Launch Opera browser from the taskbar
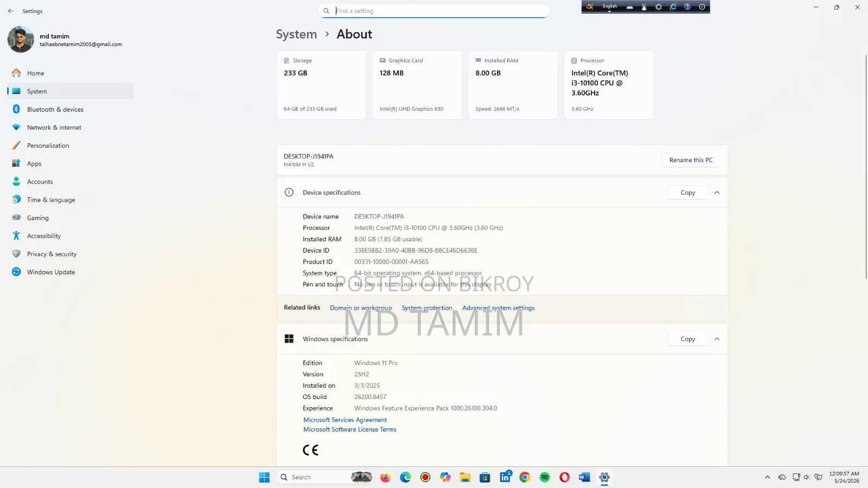The width and height of the screenshot is (868, 488). point(565,477)
